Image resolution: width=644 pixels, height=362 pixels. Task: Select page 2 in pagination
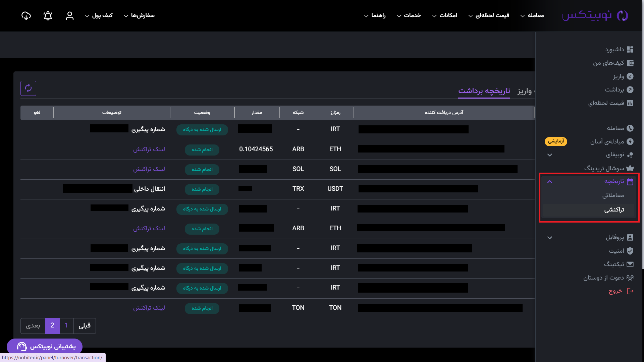pos(52,326)
